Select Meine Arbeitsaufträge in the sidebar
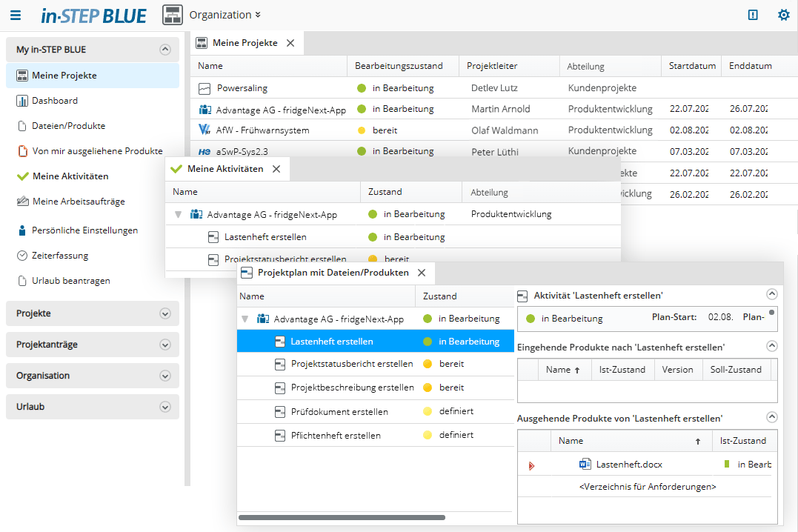 79,202
